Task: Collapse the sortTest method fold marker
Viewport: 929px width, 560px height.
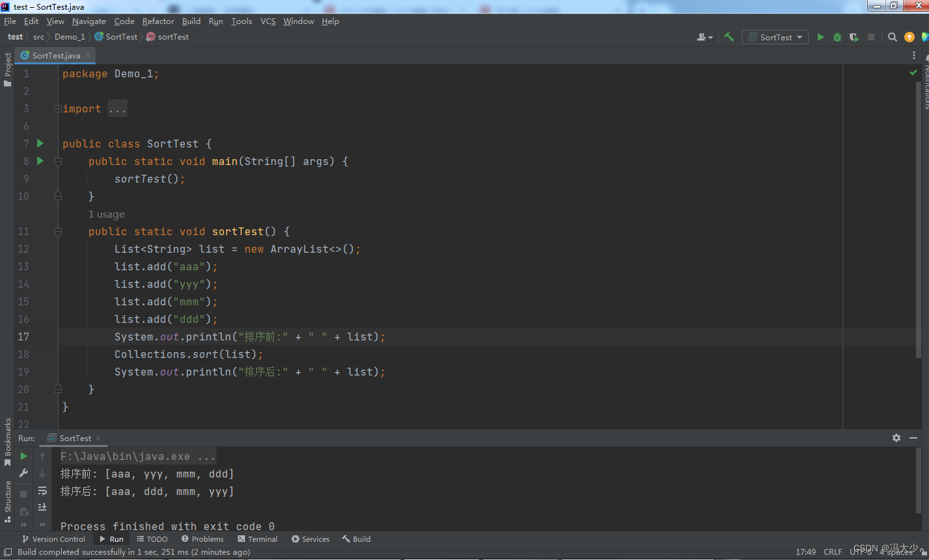Action: pos(58,231)
